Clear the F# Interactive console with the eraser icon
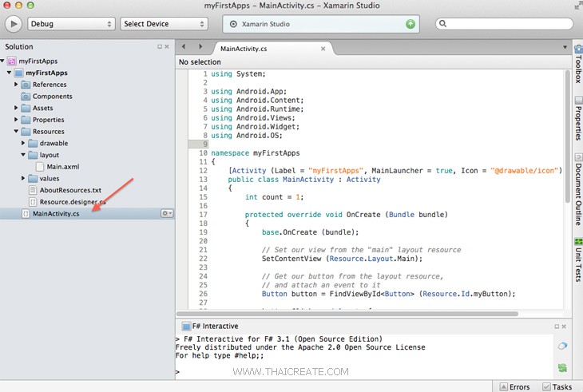This screenshot has width=583, height=392. click(562, 346)
